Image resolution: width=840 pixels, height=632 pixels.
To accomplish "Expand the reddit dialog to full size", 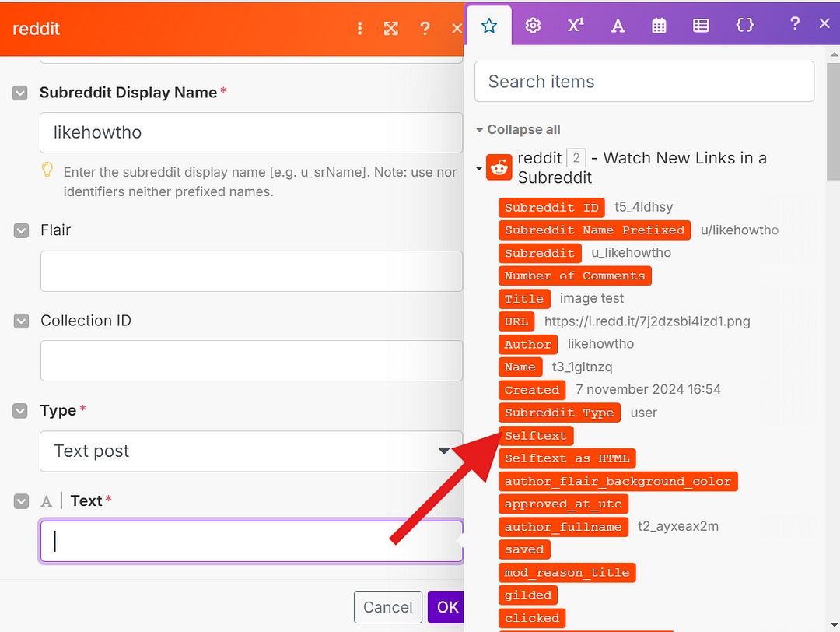I will (391, 29).
